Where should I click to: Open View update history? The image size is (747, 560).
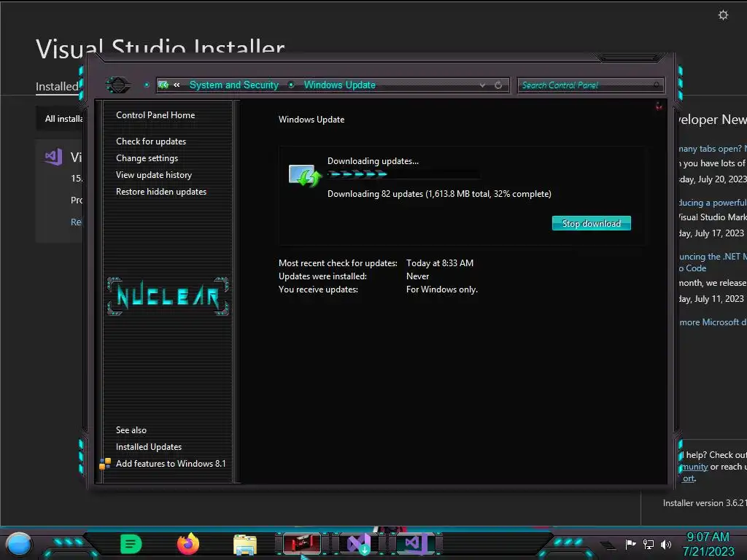154,175
